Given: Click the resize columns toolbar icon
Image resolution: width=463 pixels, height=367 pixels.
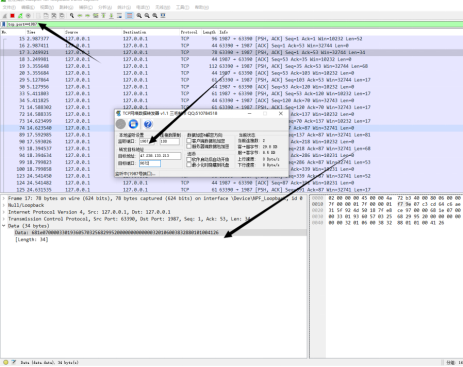Looking at the screenshot, I should 163,16.
